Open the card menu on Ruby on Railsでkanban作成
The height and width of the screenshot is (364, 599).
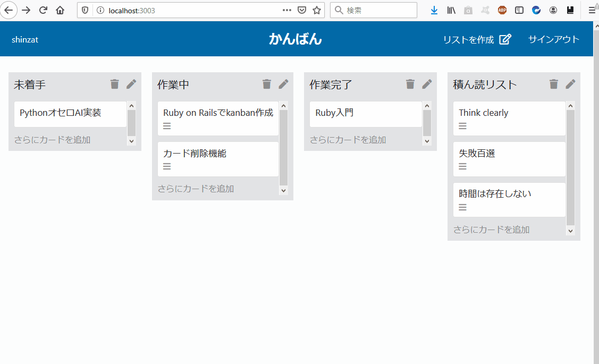(166, 126)
